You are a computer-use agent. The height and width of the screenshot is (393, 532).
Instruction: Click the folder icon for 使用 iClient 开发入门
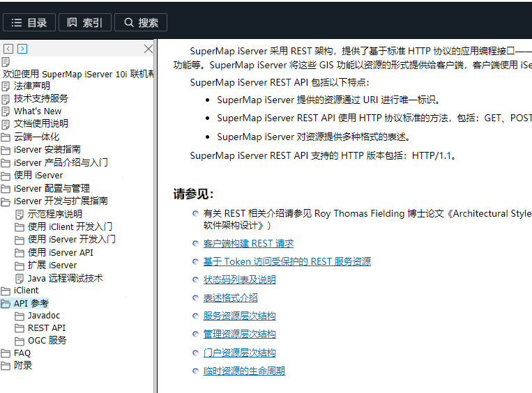point(20,227)
